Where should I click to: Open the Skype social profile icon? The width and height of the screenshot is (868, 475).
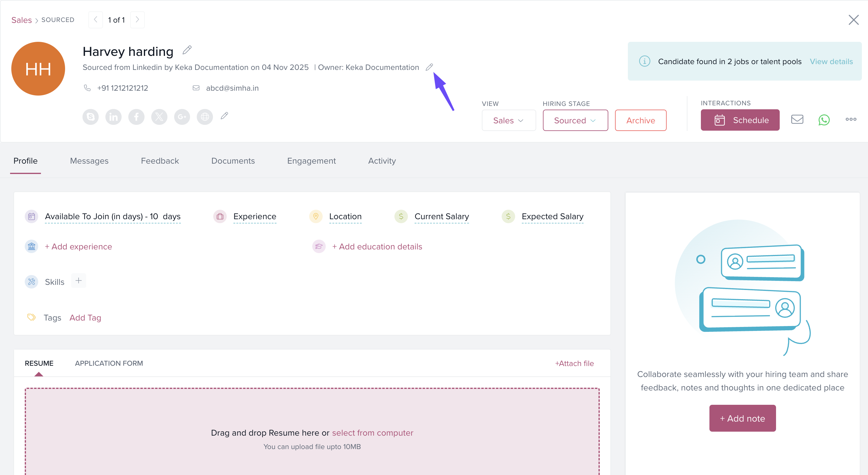point(90,117)
